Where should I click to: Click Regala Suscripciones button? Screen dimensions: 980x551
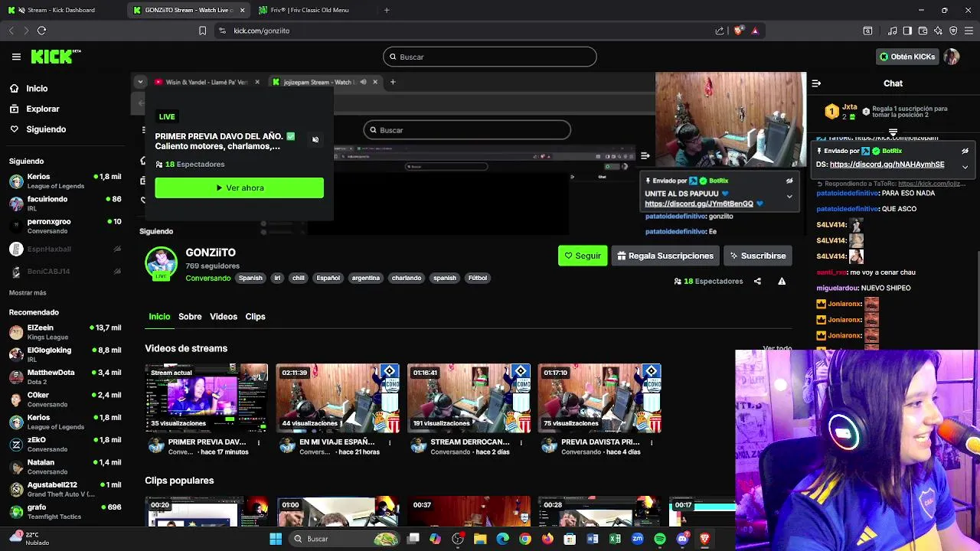point(665,256)
